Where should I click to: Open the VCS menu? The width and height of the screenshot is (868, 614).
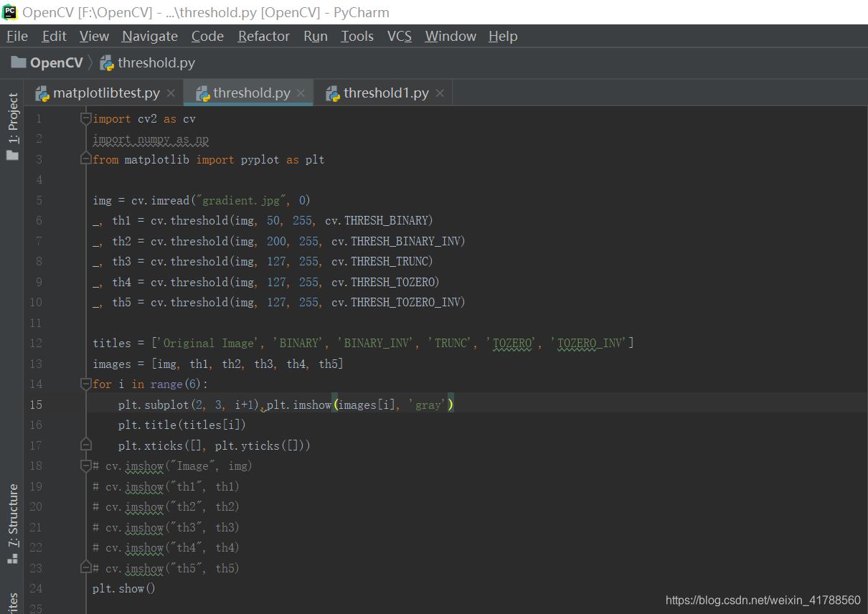[400, 37]
